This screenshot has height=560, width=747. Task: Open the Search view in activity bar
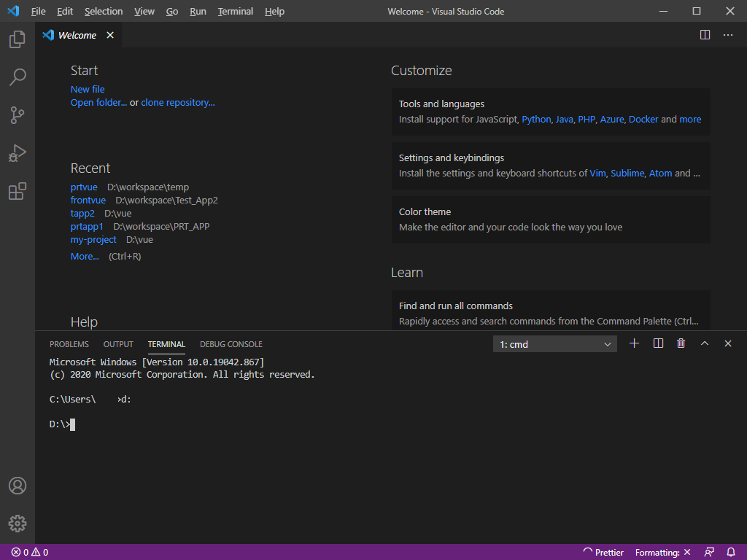[18, 77]
